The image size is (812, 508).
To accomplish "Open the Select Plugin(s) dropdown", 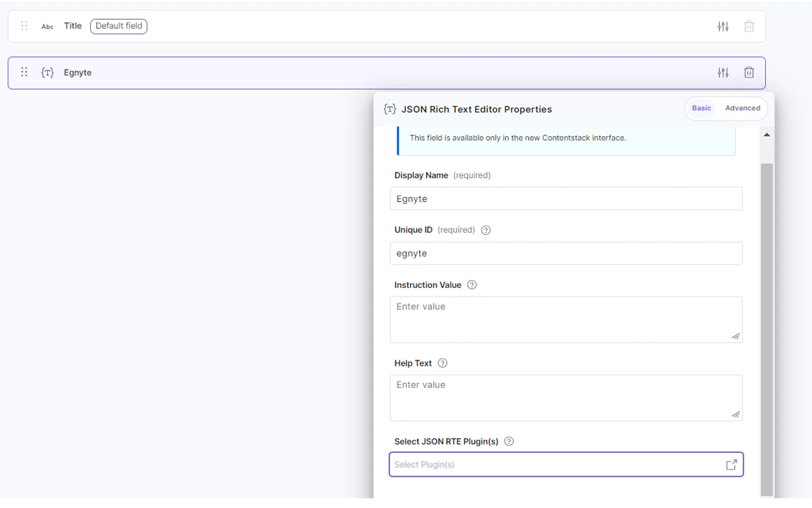I will tap(566, 464).
